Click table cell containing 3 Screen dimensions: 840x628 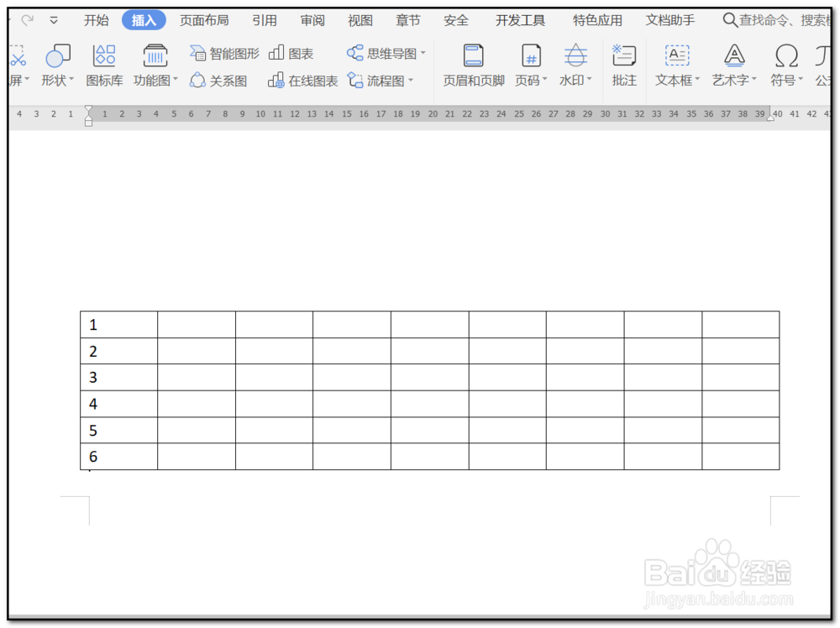point(119,378)
